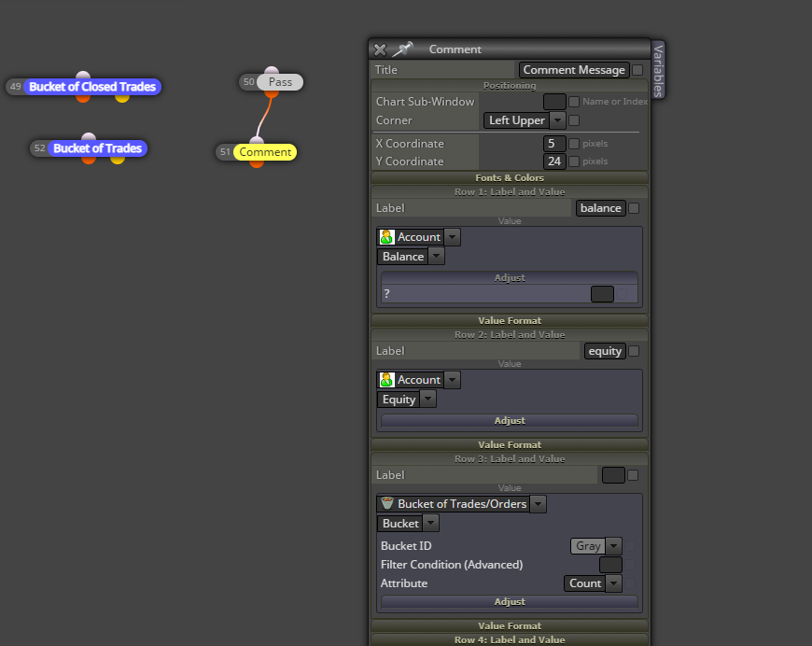Toggle checkbox beside the balance label
The image size is (812, 646).
pos(634,208)
